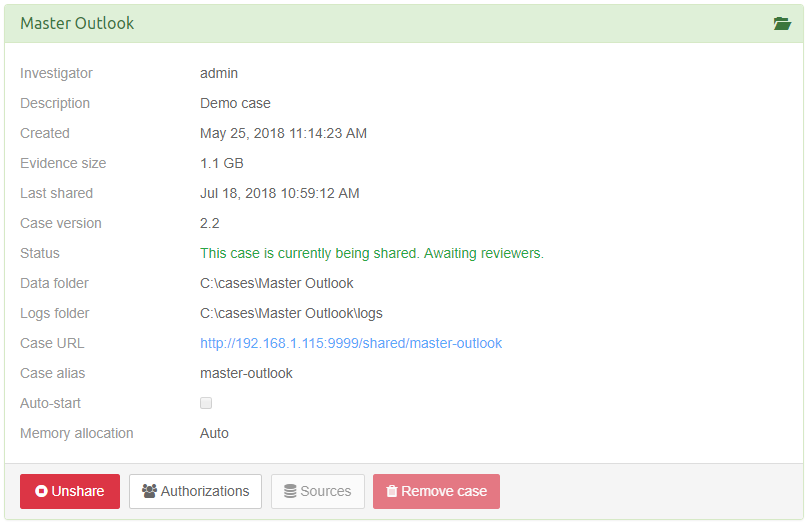Screen dimensions: 810x526
Task: Enable the Auto-start checkbox
Action: click(x=206, y=403)
